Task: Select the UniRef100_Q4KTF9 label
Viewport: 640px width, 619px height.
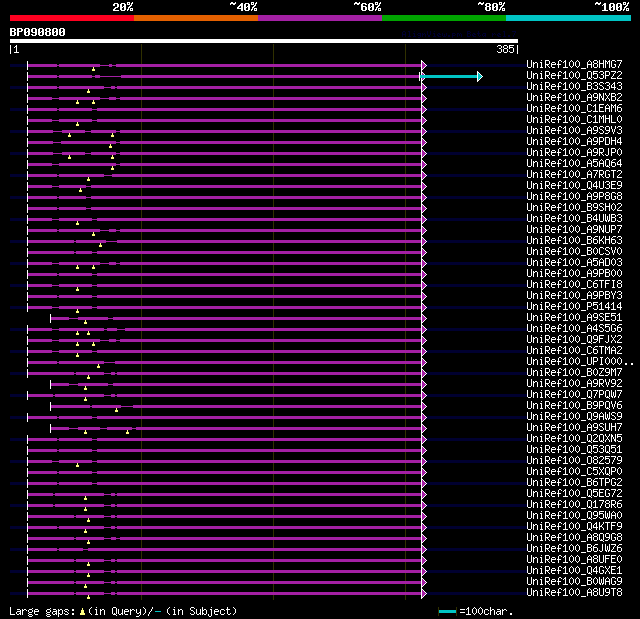Action: (x=574, y=526)
